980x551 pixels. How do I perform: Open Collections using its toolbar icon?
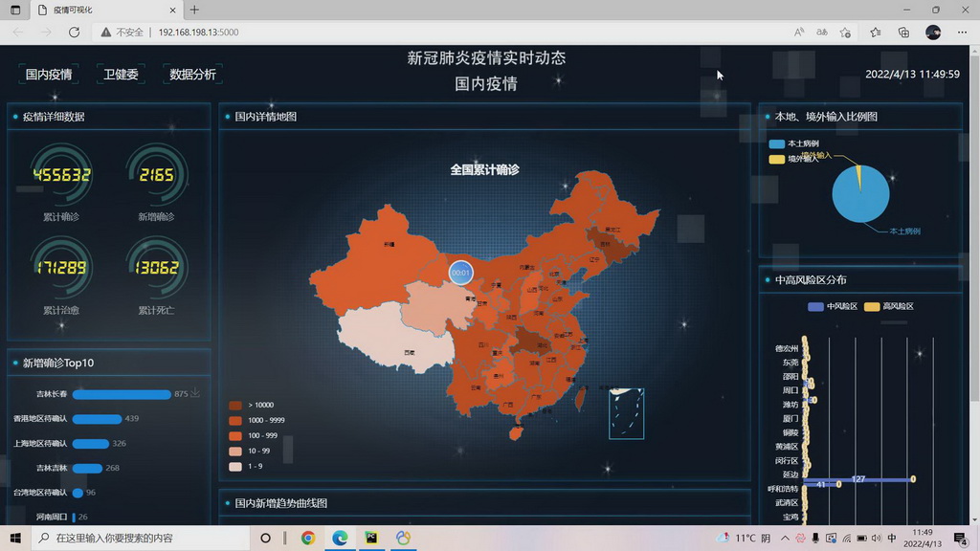902,32
